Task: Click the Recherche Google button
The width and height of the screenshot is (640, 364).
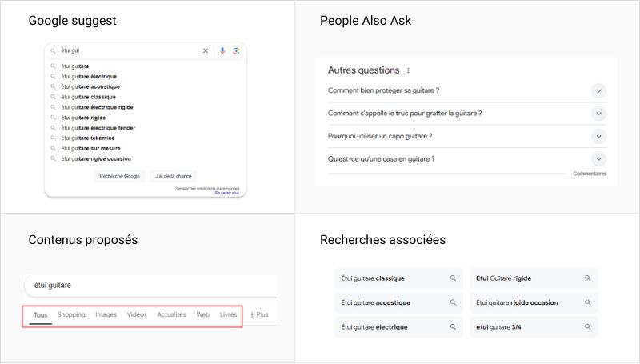Action: click(119, 176)
